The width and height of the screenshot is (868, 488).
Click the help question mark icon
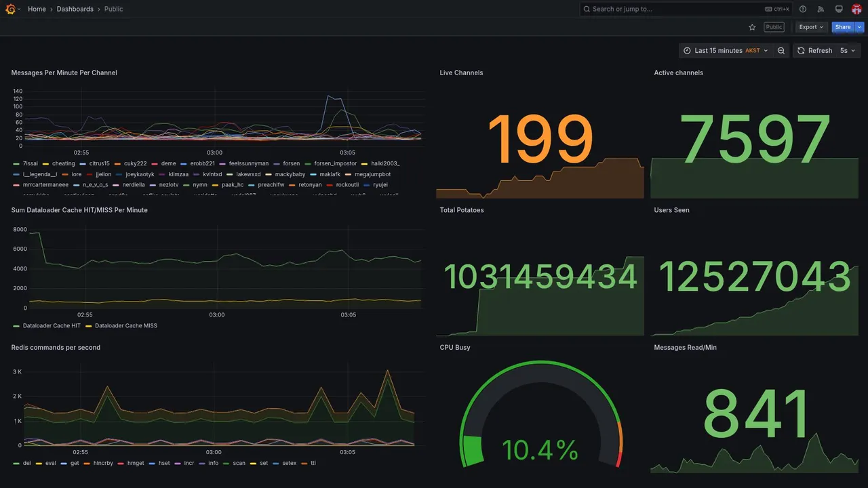(803, 9)
